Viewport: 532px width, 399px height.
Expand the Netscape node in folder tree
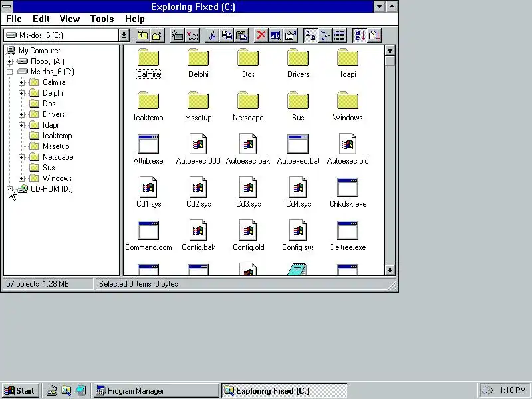point(21,157)
